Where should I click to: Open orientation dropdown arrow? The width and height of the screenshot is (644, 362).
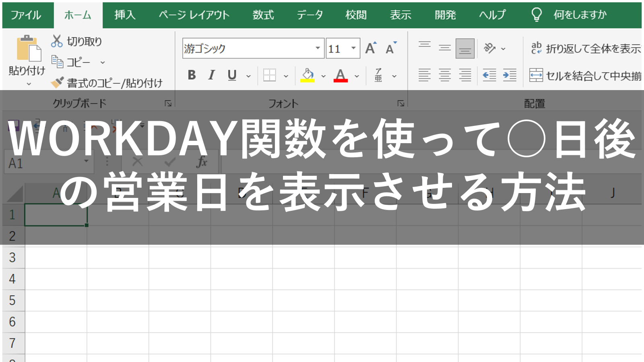(503, 49)
